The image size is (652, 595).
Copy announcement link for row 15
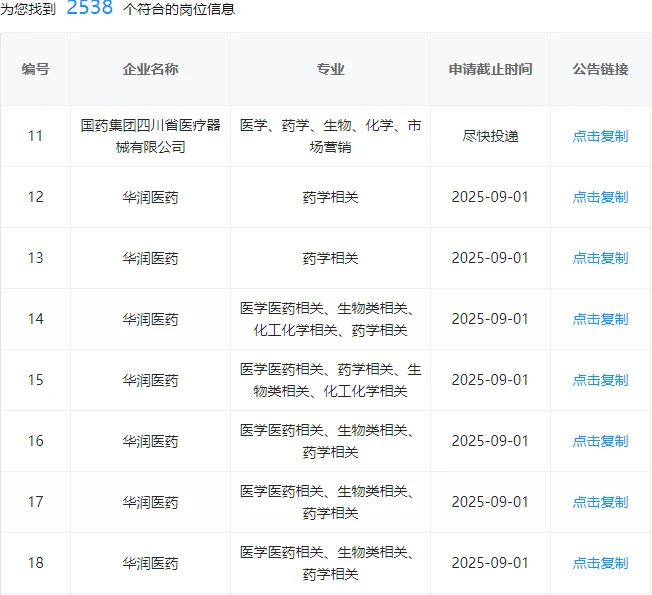[600, 380]
